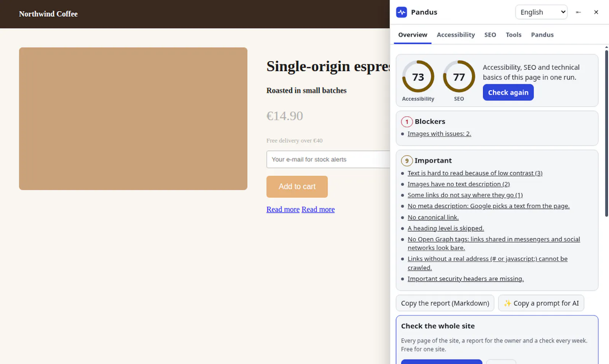Copy the report as Markdown
Screen dimensions: 609x364
pos(445,303)
